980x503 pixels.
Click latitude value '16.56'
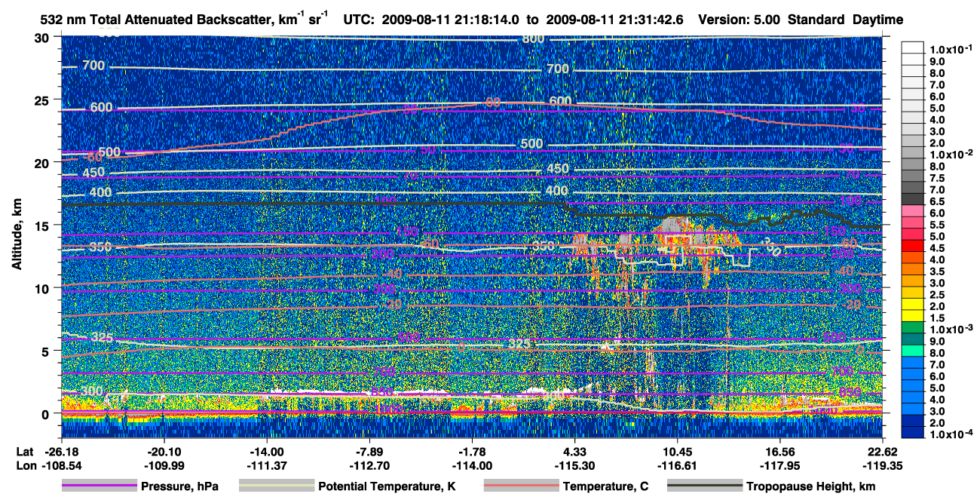point(780,451)
